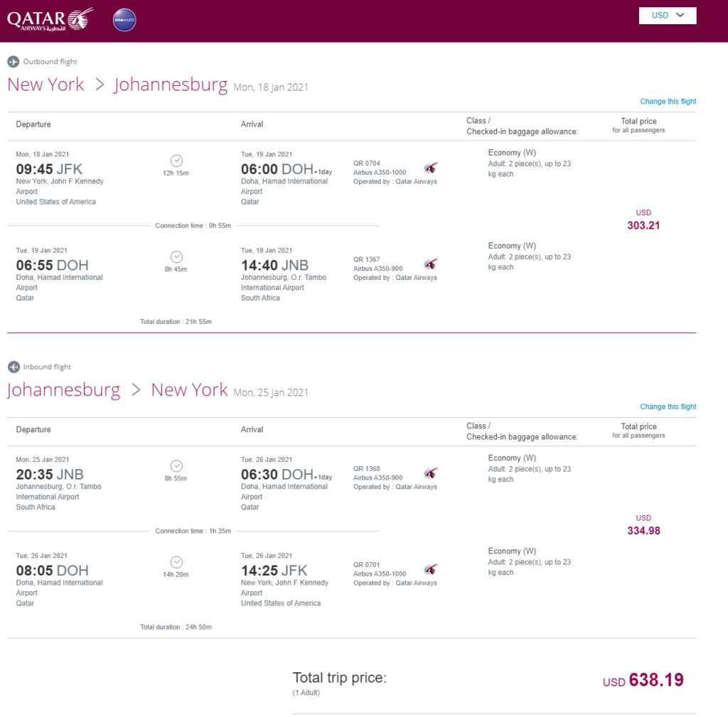Viewport: 728px width, 717px height.
Task: Click the inbound price 334.98
Action: (x=643, y=531)
